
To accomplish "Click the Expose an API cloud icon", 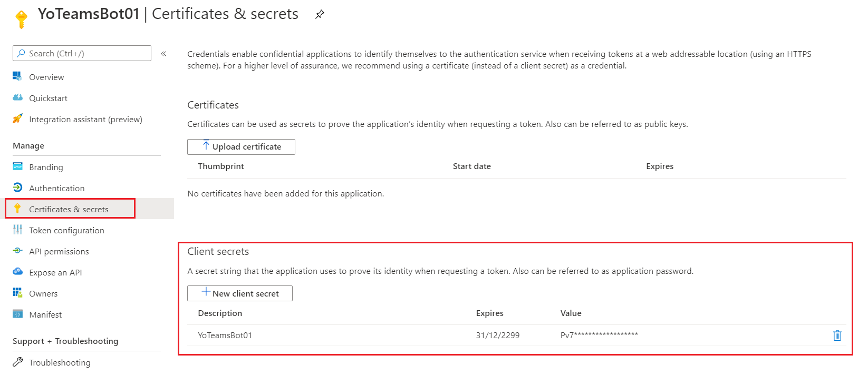I will 17,272.
